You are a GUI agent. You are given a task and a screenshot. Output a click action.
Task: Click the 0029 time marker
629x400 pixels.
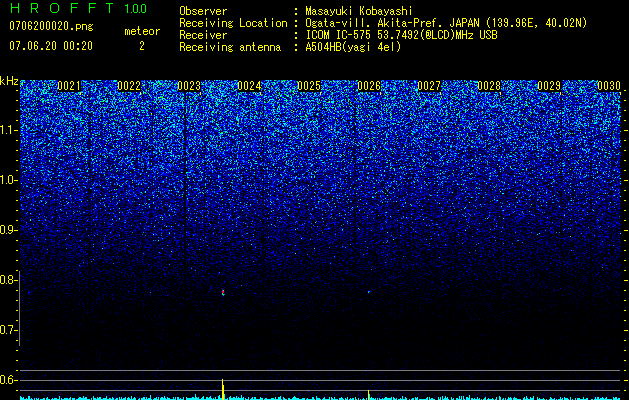pyautogui.click(x=549, y=86)
